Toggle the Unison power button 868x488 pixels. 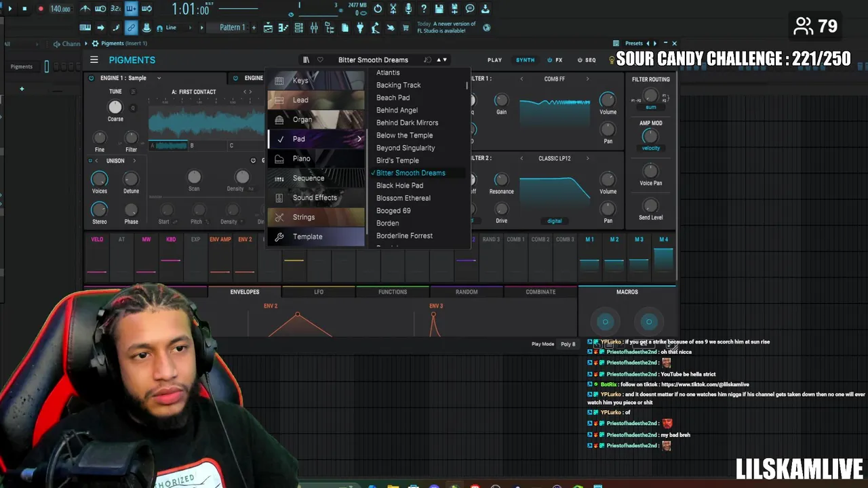(x=92, y=161)
